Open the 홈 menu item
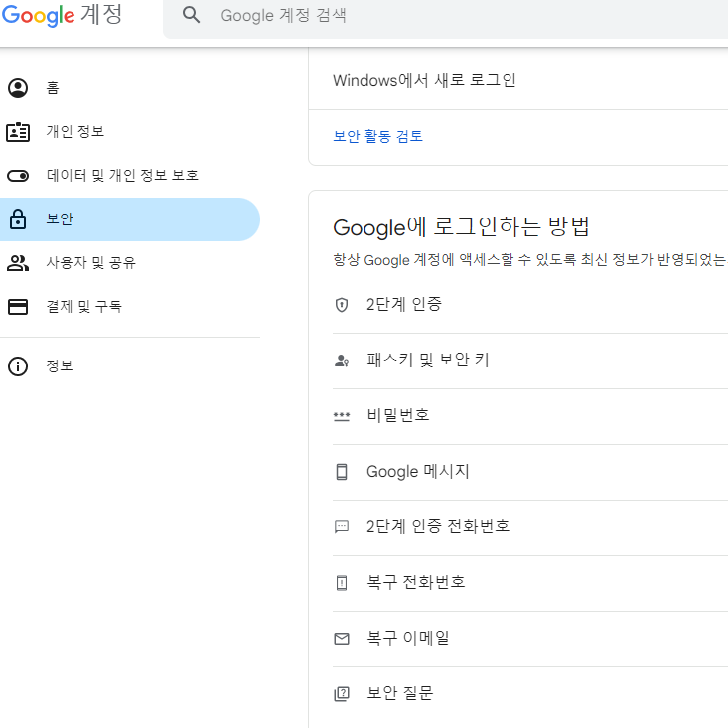Image resolution: width=728 pixels, height=728 pixels. coord(130,88)
